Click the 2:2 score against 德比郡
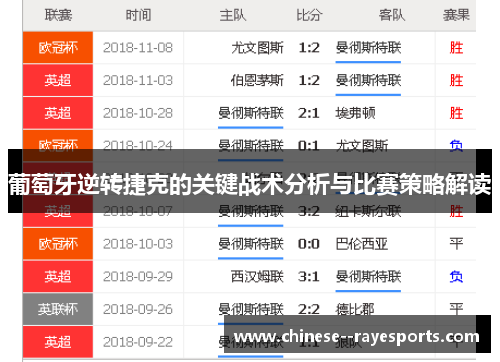Screen dimensions: 500x362 coord(309,309)
